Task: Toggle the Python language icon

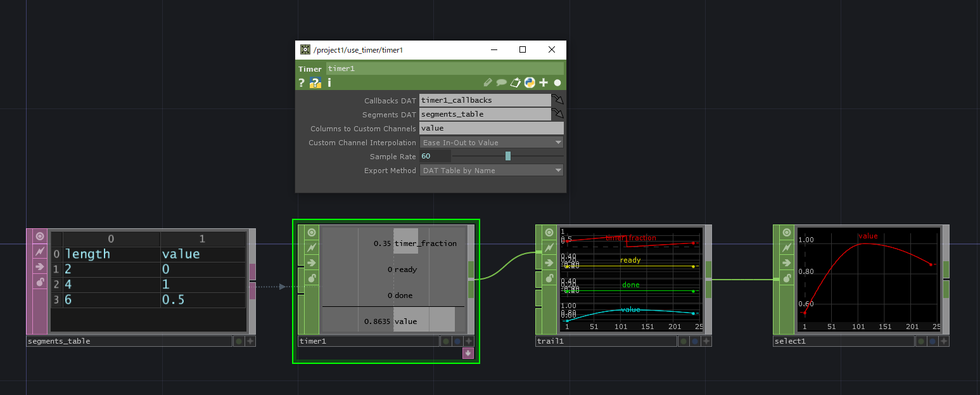Action: pos(530,82)
